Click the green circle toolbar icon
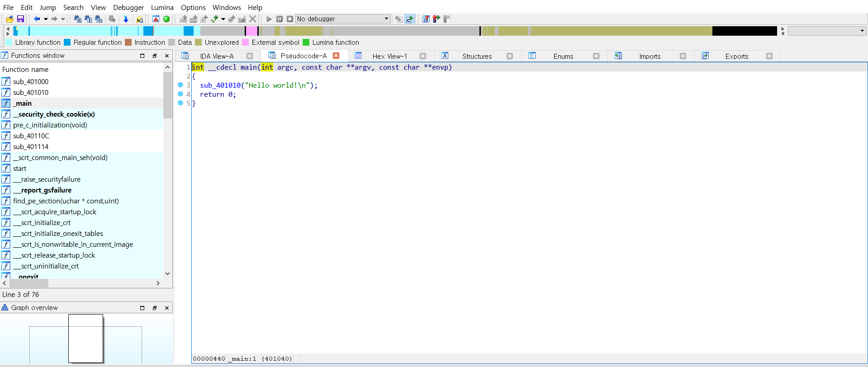The width and height of the screenshot is (868, 367). 166,19
